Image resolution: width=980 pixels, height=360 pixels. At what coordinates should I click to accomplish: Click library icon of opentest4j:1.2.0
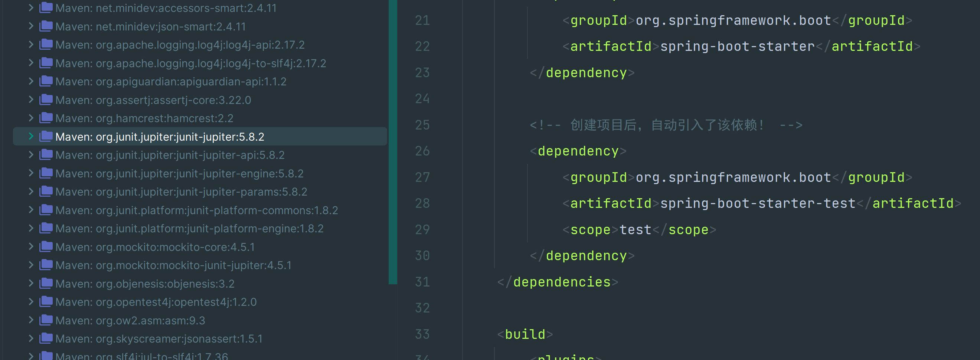click(x=46, y=301)
